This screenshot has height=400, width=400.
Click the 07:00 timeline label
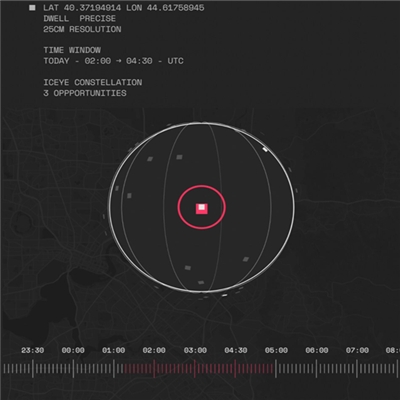pos(357,350)
